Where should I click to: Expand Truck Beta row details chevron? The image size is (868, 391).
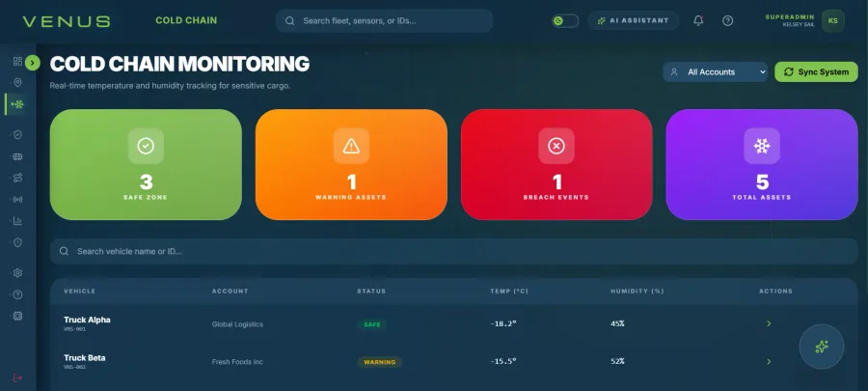769,362
